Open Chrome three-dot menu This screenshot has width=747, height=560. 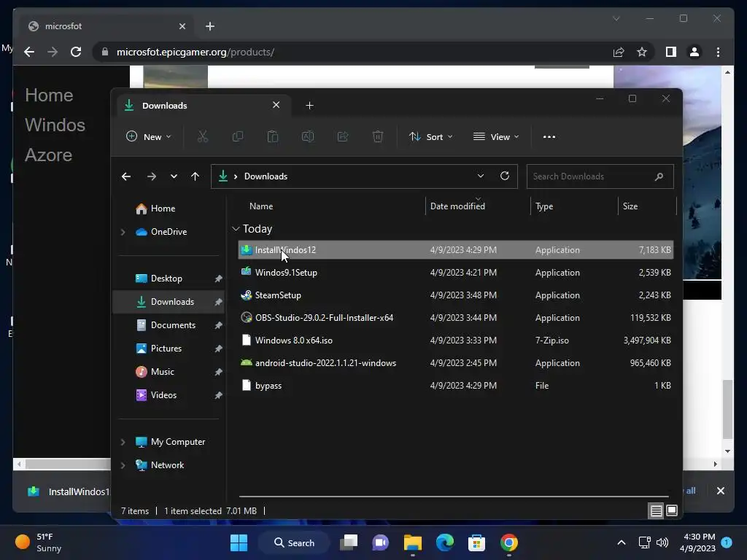tap(718, 52)
